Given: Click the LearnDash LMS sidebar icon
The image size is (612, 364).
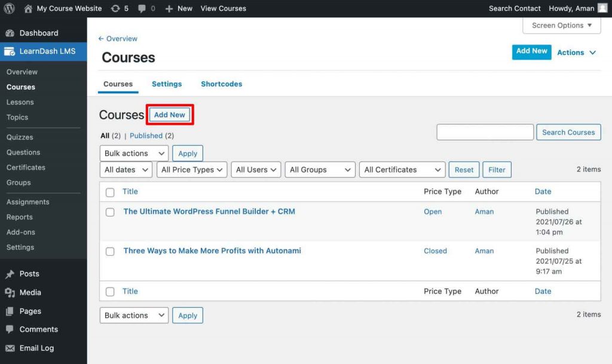Looking at the screenshot, I should pos(10,51).
